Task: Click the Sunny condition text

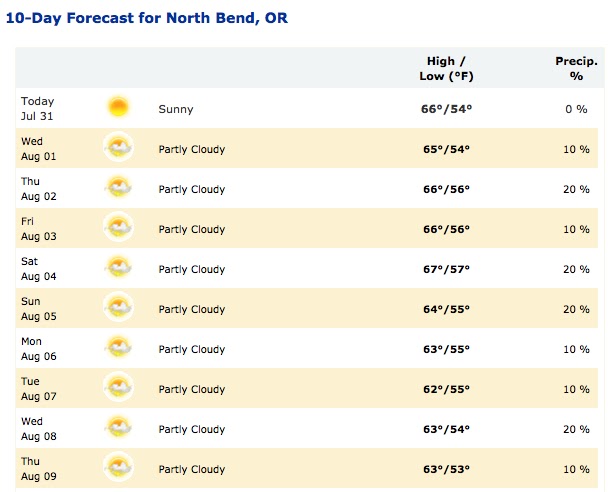Action: coord(176,109)
